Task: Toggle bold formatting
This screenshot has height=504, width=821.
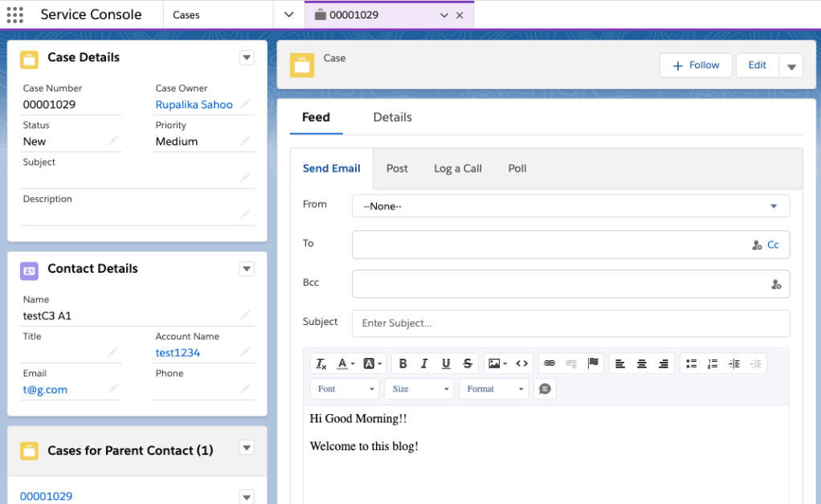Action: 403,364
